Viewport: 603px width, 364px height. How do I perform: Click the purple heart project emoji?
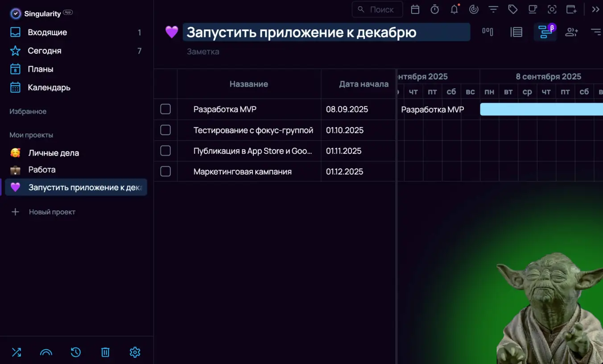(x=172, y=32)
